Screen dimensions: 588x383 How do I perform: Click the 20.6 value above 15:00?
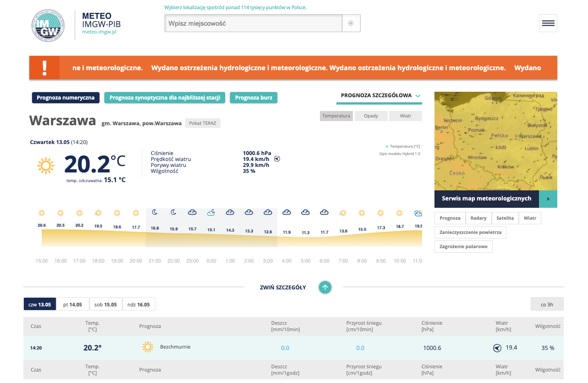pos(42,225)
